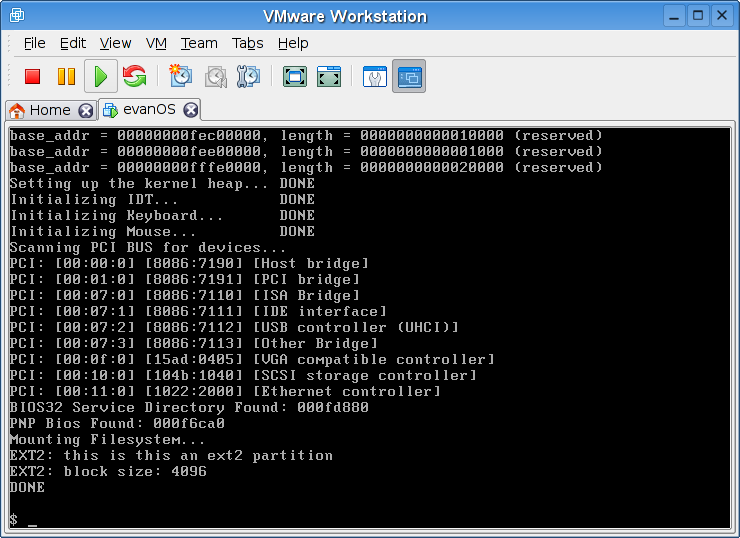Toggle the console view button
This screenshot has width=740, height=538.
tap(408, 76)
